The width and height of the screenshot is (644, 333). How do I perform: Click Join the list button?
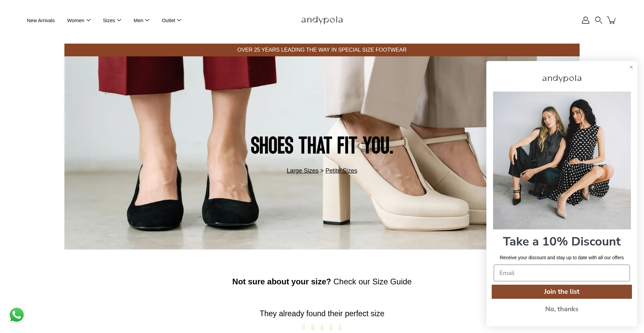point(562,292)
